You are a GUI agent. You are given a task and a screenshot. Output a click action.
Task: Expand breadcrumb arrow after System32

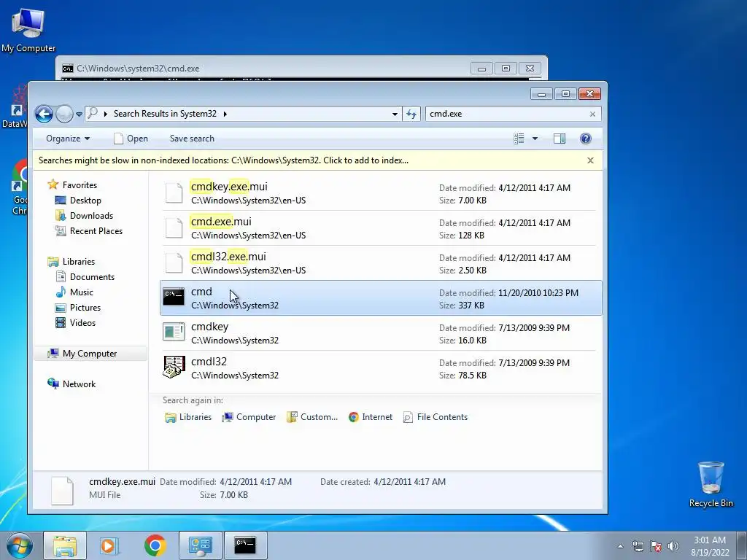point(225,114)
